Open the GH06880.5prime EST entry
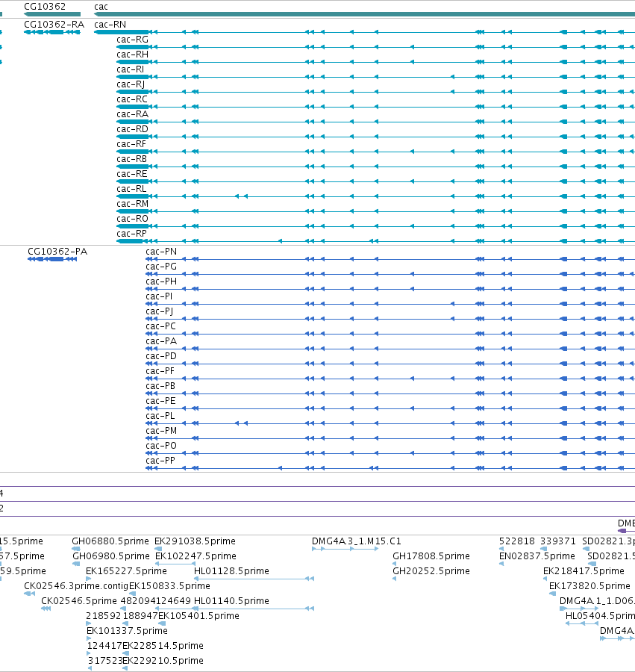The width and height of the screenshot is (635, 672). (110, 541)
